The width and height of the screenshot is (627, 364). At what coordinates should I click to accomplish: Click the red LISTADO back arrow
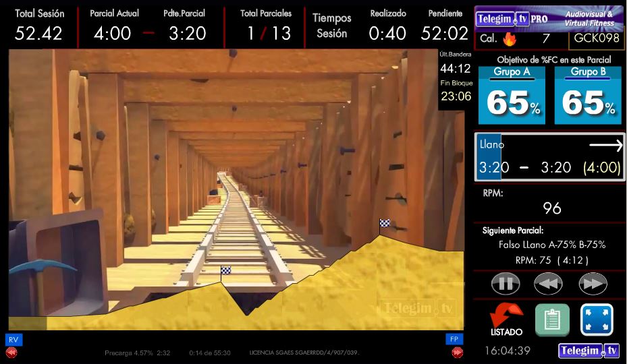[506, 317]
